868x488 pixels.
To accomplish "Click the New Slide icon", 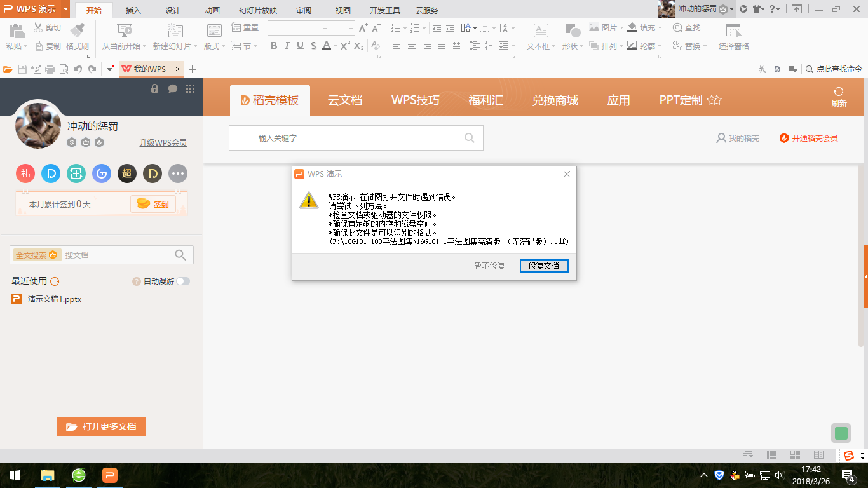I will (x=175, y=30).
